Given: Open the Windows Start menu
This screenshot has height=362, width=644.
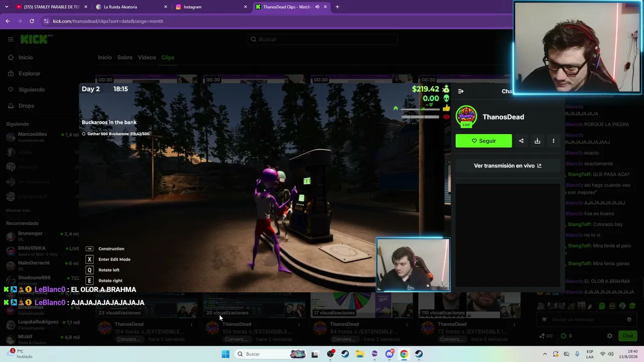Looking at the screenshot, I should [225, 354].
